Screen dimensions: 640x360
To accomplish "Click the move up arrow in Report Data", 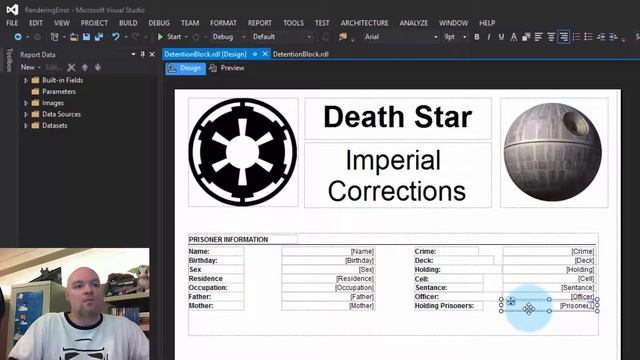I will tap(85, 67).
